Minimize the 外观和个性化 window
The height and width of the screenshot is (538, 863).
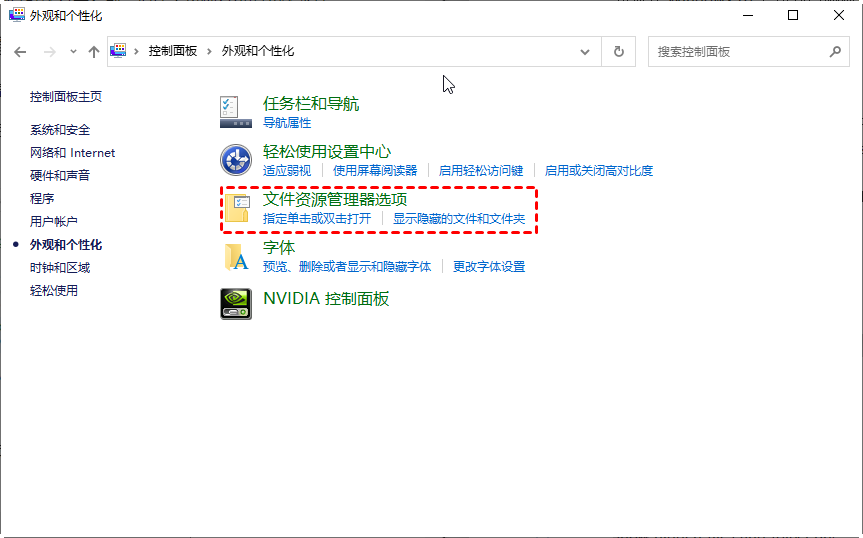(x=747, y=15)
